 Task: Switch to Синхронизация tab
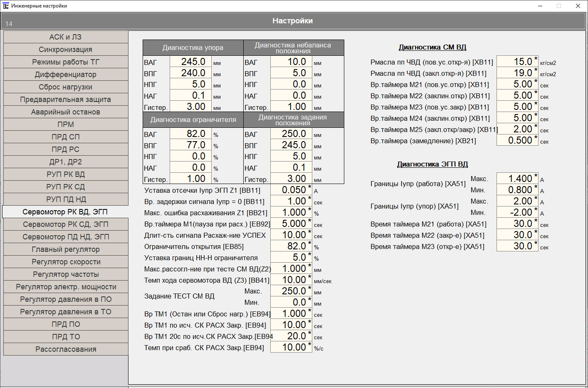pyautogui.click(x=66, y=50)
